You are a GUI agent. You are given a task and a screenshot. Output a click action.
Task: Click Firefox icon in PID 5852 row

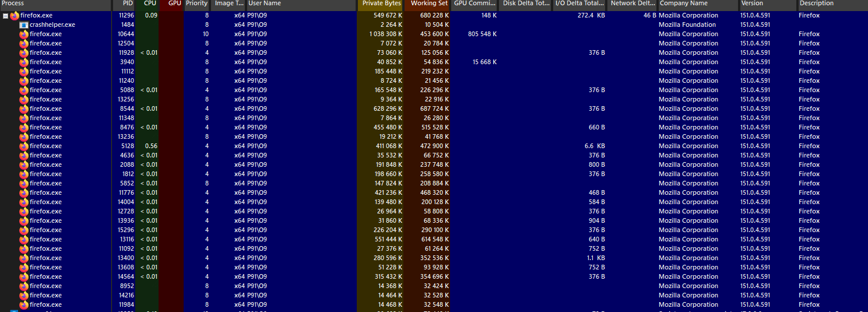(x=24, y=184)
